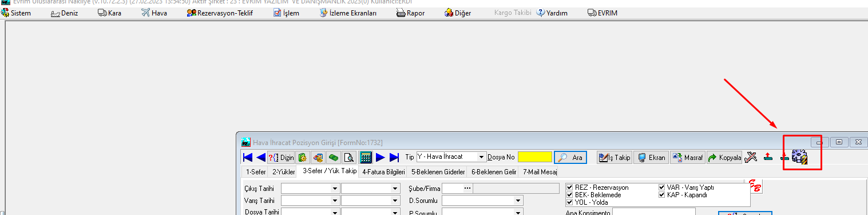Open the İzleme Ekranları menu
Image resolution: width=868 pixels, height=215 pixels.
[x=348, y=13]
